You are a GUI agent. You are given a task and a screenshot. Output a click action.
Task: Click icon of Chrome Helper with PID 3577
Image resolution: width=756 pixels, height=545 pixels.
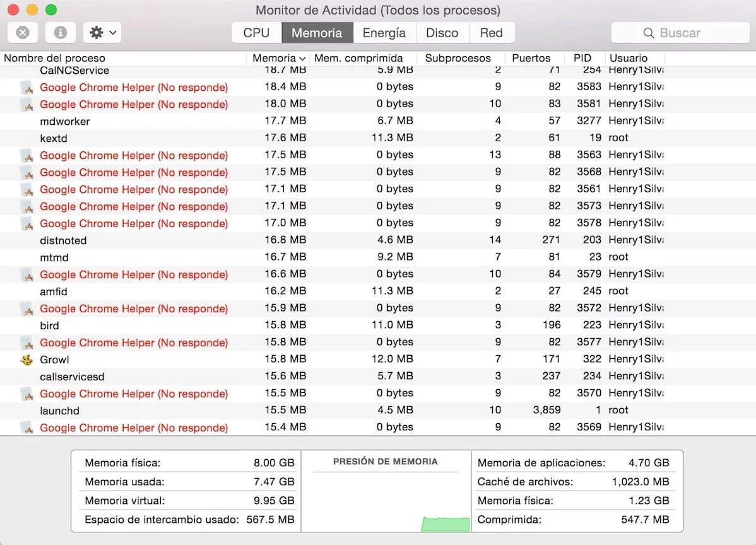[x=27, y=343]
